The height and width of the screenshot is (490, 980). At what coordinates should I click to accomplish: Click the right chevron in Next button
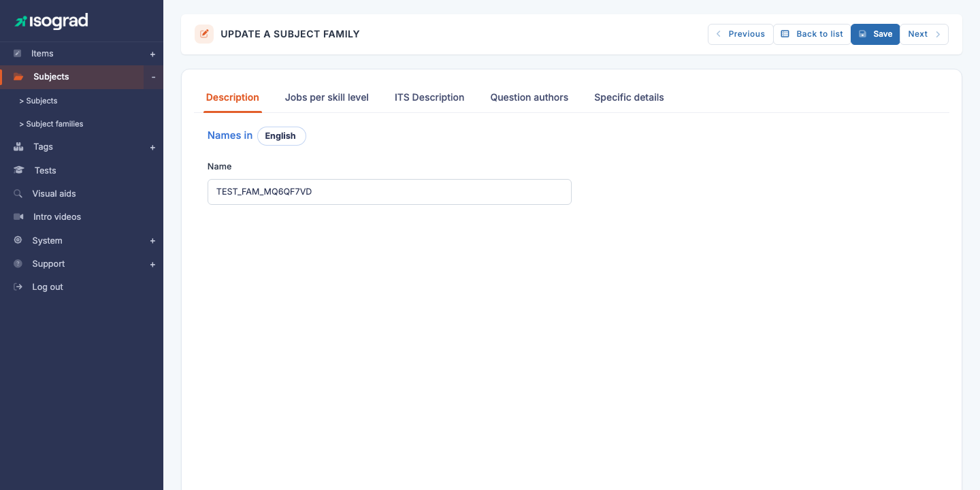(x=938, y=34)
